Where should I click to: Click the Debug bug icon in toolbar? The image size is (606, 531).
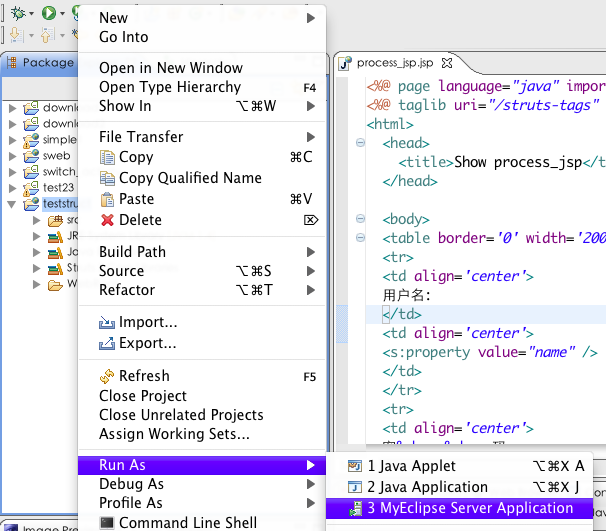(16, 13)
